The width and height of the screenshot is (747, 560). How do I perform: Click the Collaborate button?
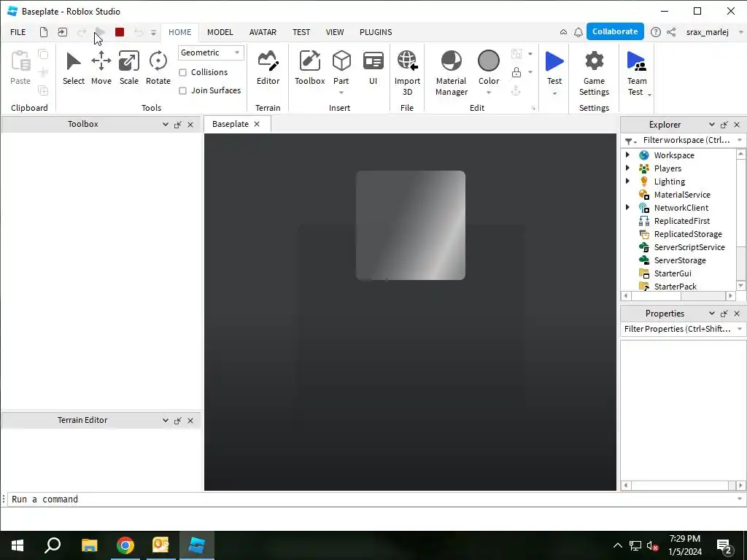pos(615,31)
